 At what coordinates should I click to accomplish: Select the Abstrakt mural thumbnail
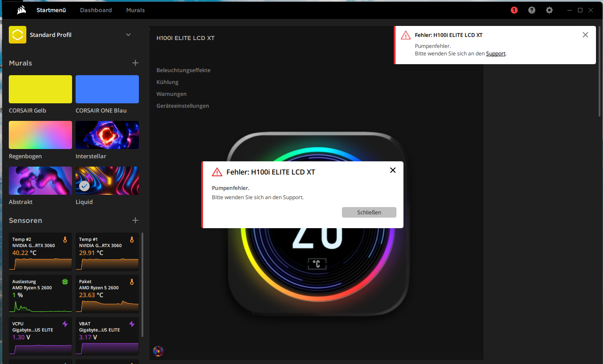pyautogui.click(x=40, y=181)
